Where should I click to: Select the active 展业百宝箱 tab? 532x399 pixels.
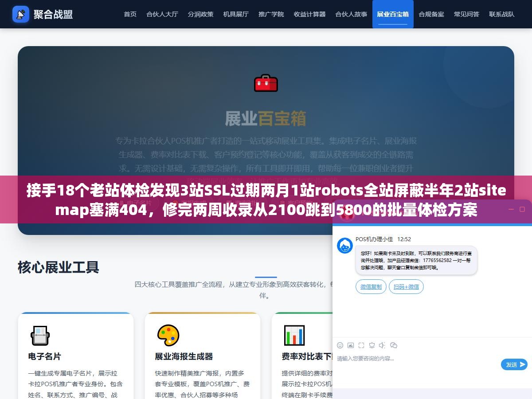(393, 14)
